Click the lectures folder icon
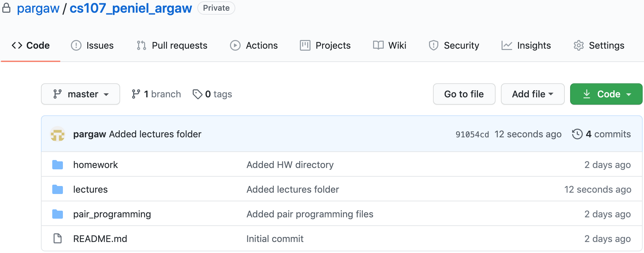 (x=58, y=189)
